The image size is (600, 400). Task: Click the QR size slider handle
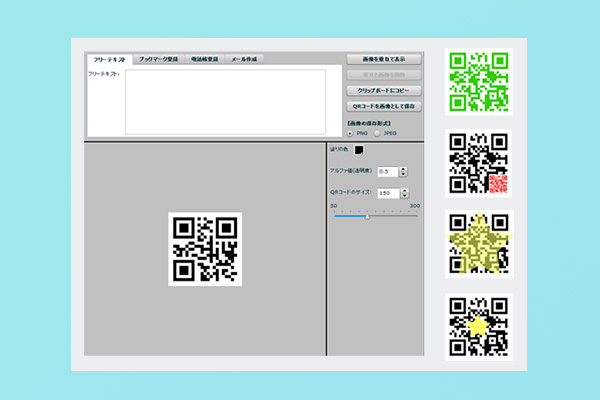[367, 217]
